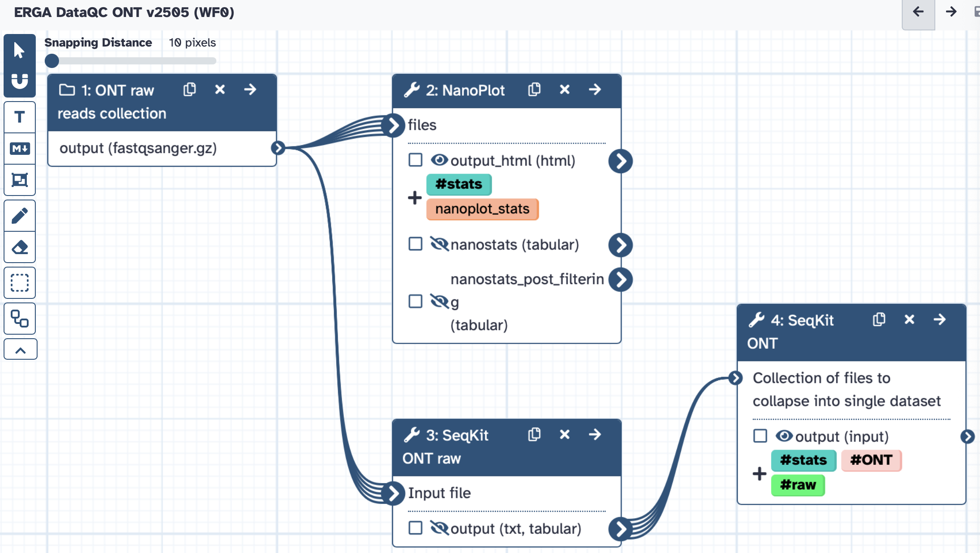Toggle hidden eye for SeqKit output (txt, tabular)

click(x=439, y=528)
